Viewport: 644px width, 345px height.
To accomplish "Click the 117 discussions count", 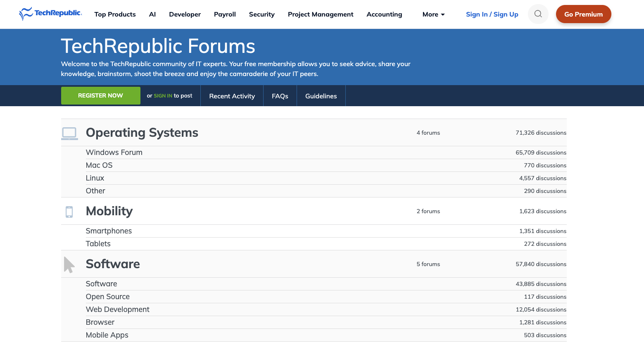I will [545, 297].
